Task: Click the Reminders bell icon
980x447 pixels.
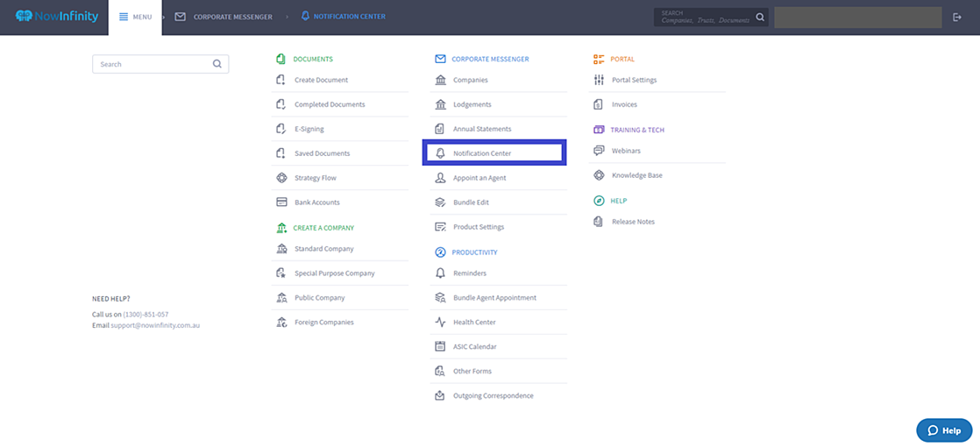Action: pyautogui.click(x=440, y=273)
